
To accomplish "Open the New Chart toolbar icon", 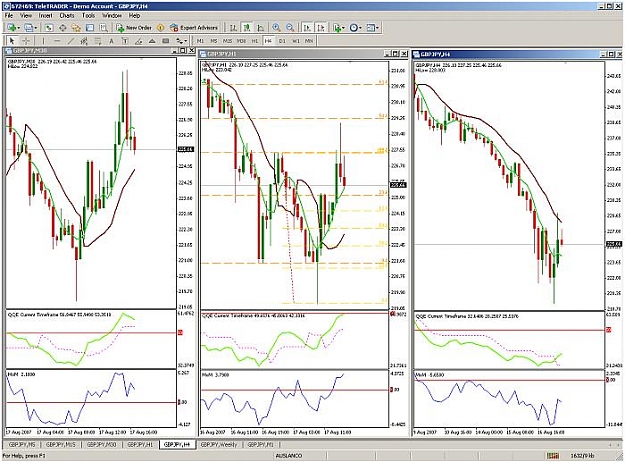I will [12, 28].
